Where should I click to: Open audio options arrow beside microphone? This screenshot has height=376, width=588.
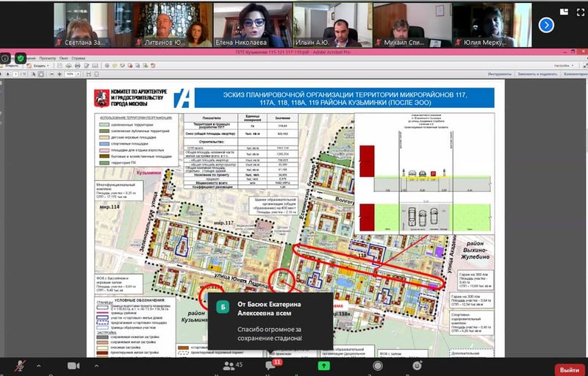pyautogui.click(x=38, y=366)
